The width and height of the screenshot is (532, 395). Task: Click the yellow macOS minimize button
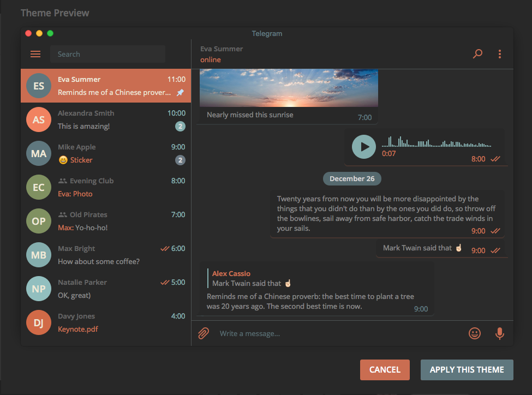[39, 33]
